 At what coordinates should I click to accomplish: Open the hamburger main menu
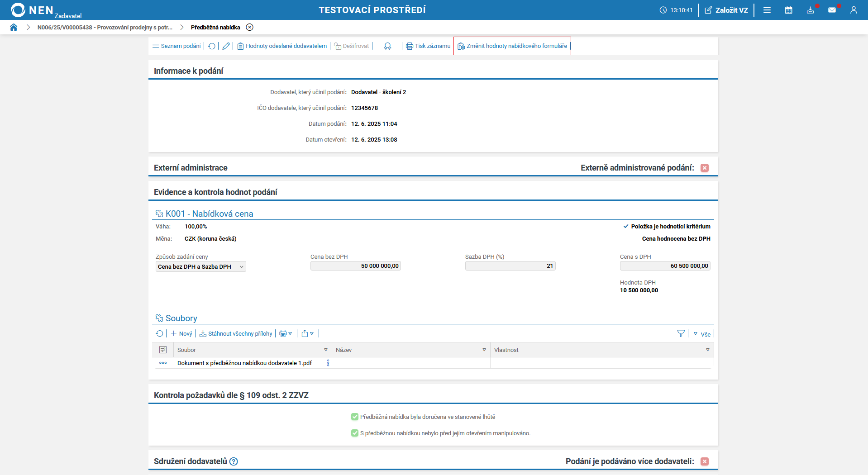point(767,10)
